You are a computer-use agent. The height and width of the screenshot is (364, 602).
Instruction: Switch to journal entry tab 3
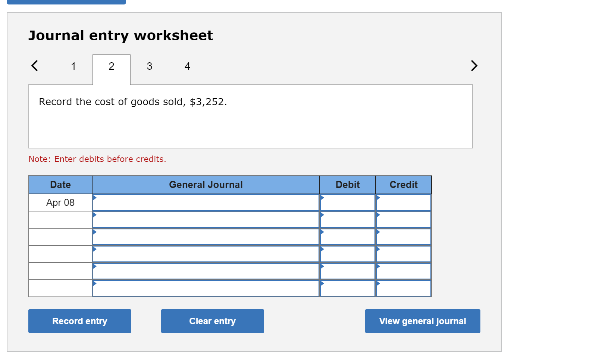(149, 66)
